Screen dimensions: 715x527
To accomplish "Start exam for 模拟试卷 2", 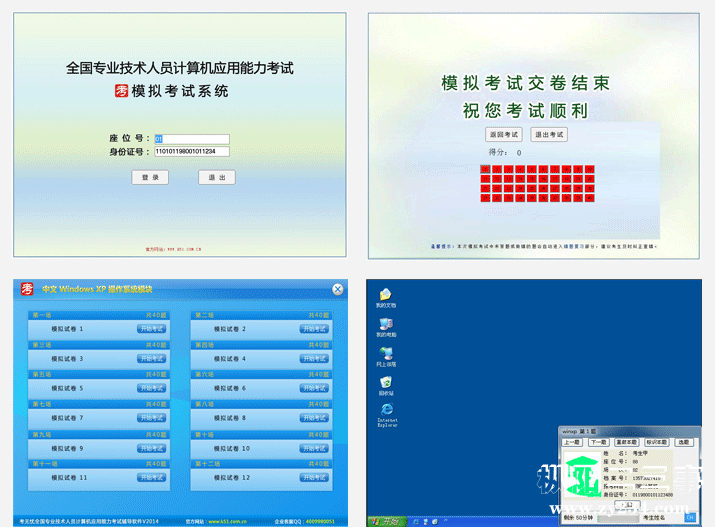I will click(314, 329).
